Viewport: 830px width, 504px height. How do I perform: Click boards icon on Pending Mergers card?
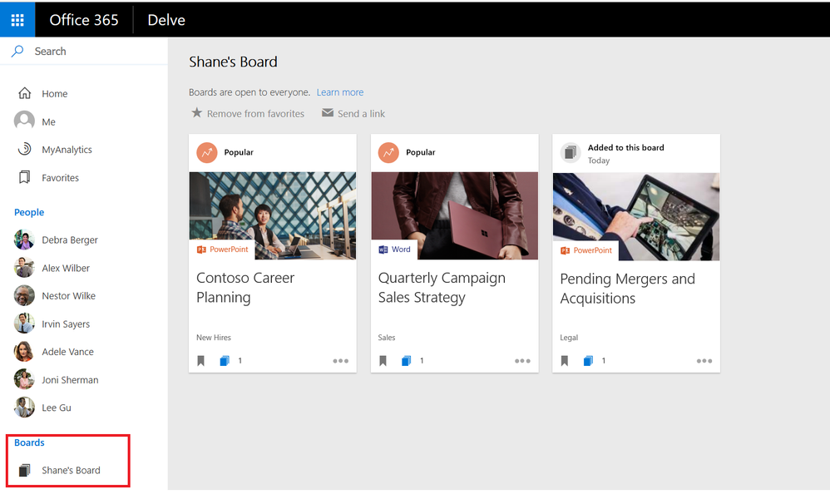[588, 361]
